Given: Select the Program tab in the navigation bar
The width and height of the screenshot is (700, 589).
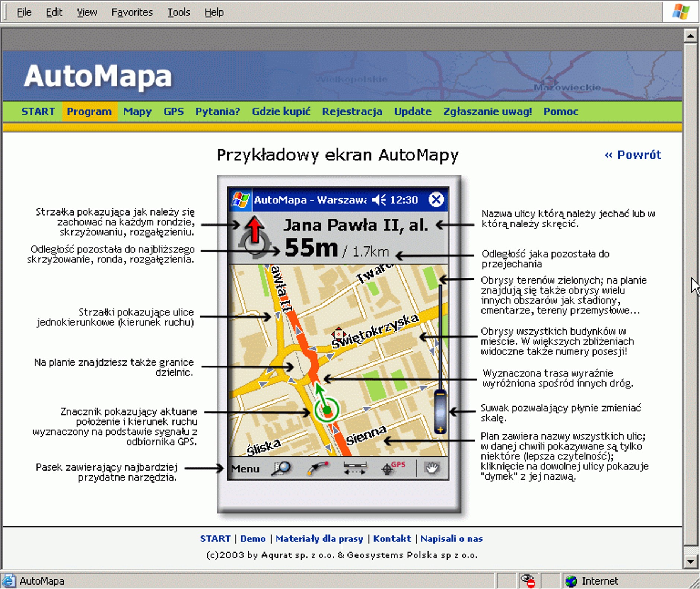Looking at the screenshot, I should tap(89, 111).
